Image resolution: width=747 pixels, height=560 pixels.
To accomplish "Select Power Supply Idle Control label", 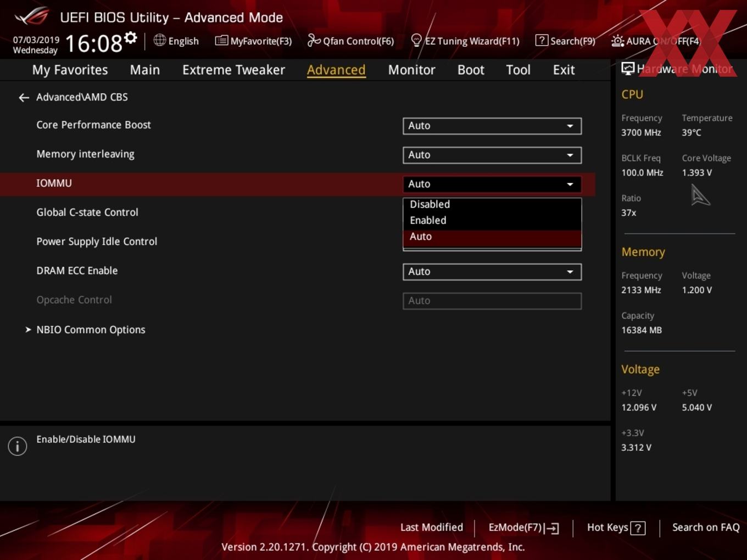I will point(97,242).
